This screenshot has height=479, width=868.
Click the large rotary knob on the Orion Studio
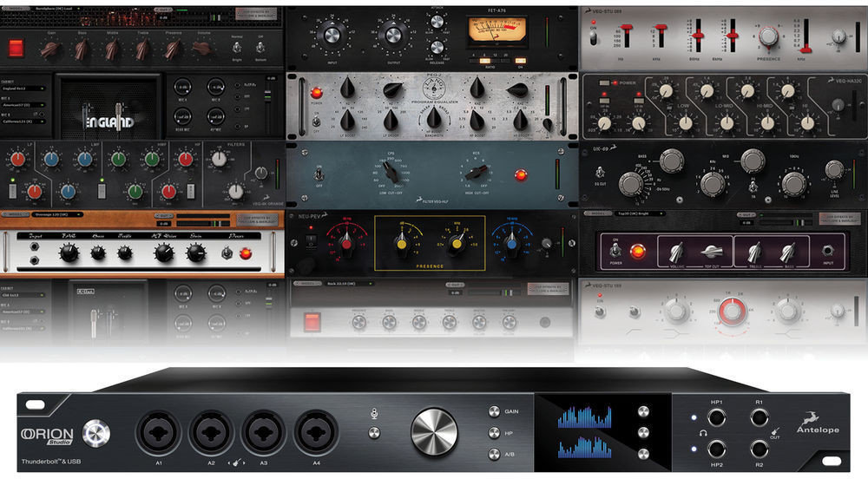tap(435, 432)
